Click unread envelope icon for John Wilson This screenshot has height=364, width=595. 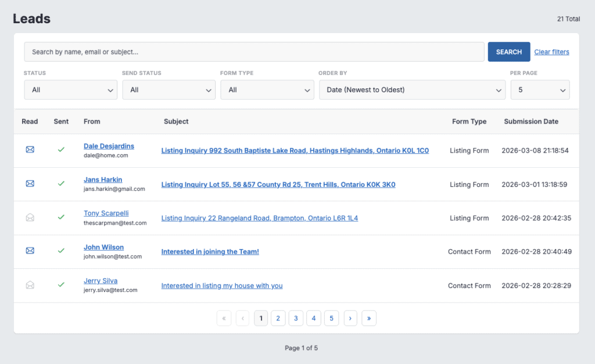pos(30,251)
